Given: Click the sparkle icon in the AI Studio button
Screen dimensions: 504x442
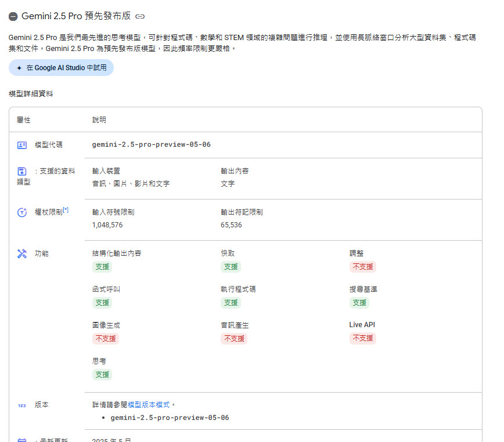Looking at the screenshot, I should tap(19, 68).
